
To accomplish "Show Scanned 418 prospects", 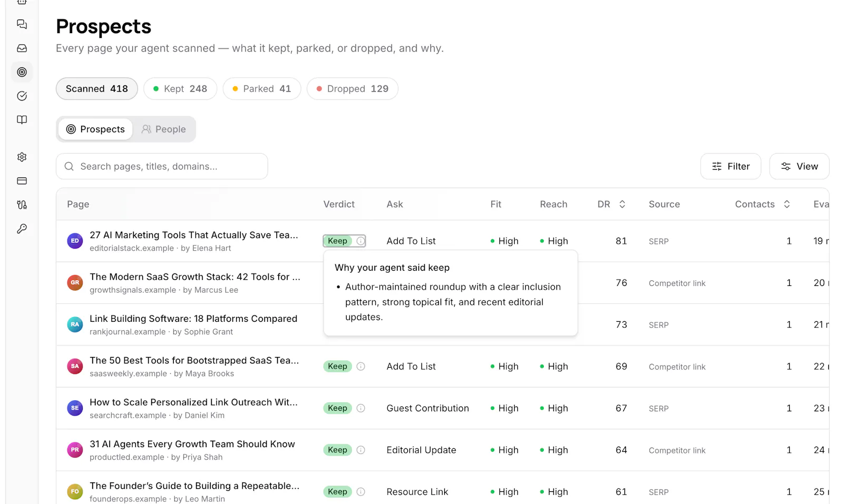I will [x=97, y=88].
